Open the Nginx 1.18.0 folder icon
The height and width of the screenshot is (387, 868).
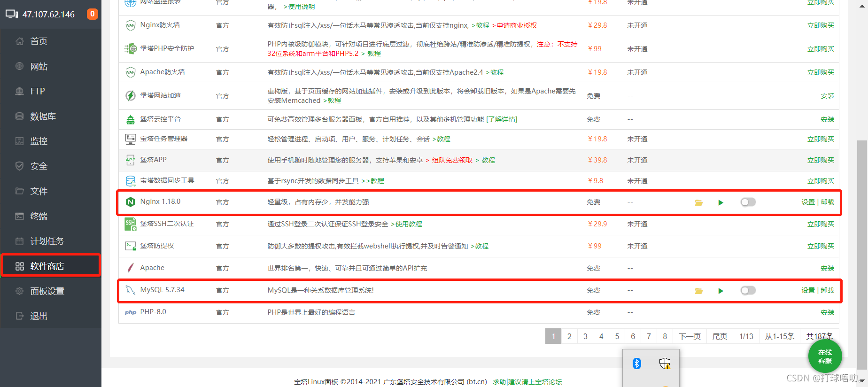(x=698, y=202)
